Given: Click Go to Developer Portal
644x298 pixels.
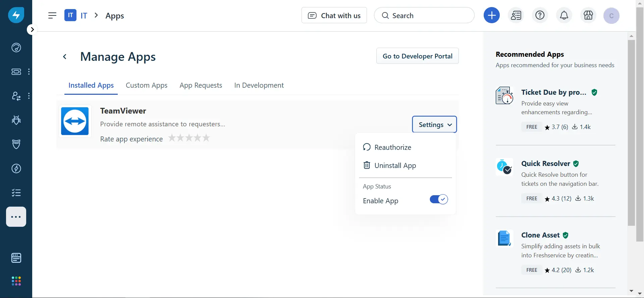Looking at the screenshot, I should [x=418, y=56].
